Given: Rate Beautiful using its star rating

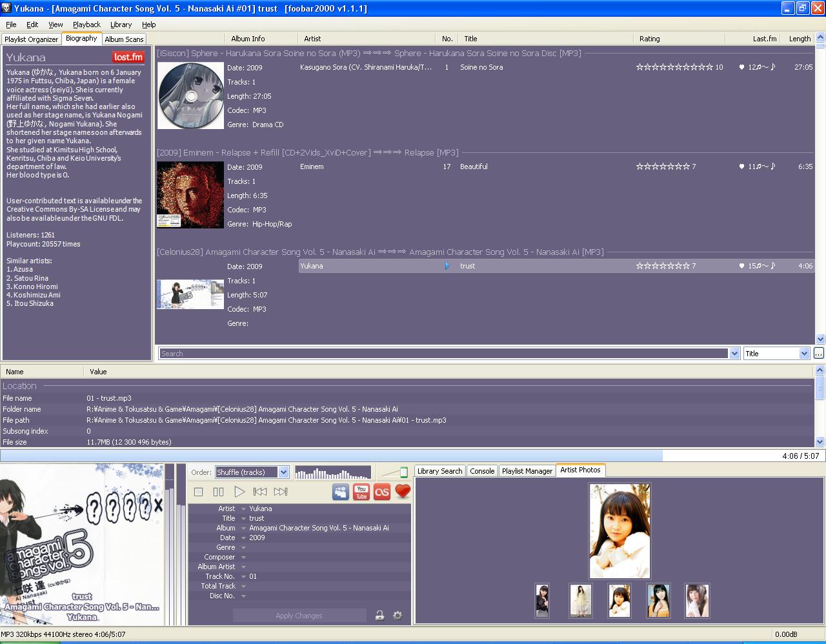Looking at the screenshot, I should tap(663, 166).
